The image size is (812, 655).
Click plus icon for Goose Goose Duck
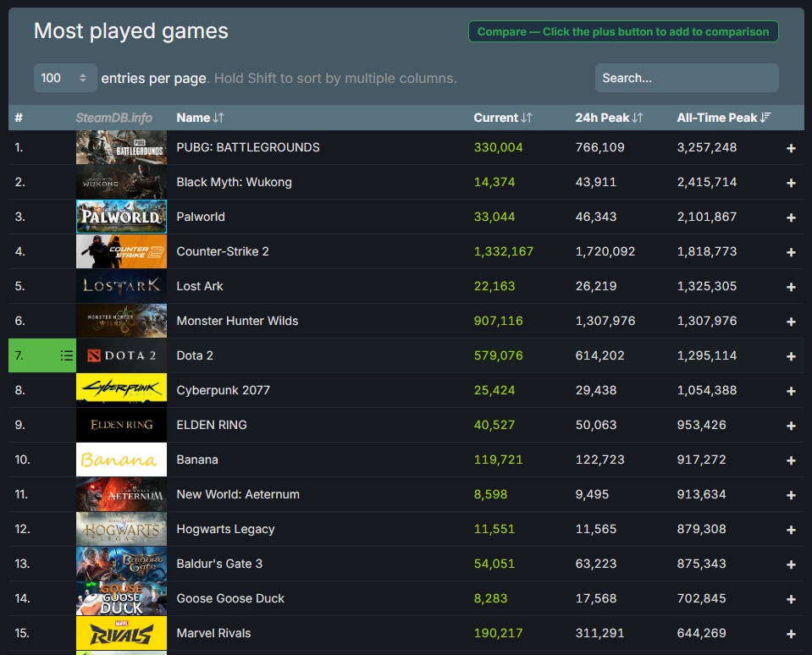click(791, 599)
